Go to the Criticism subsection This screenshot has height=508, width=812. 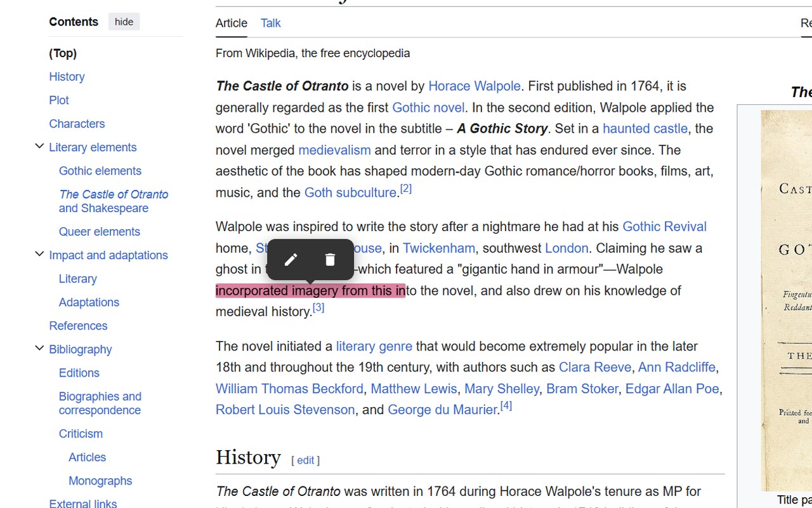coord(81,434)
